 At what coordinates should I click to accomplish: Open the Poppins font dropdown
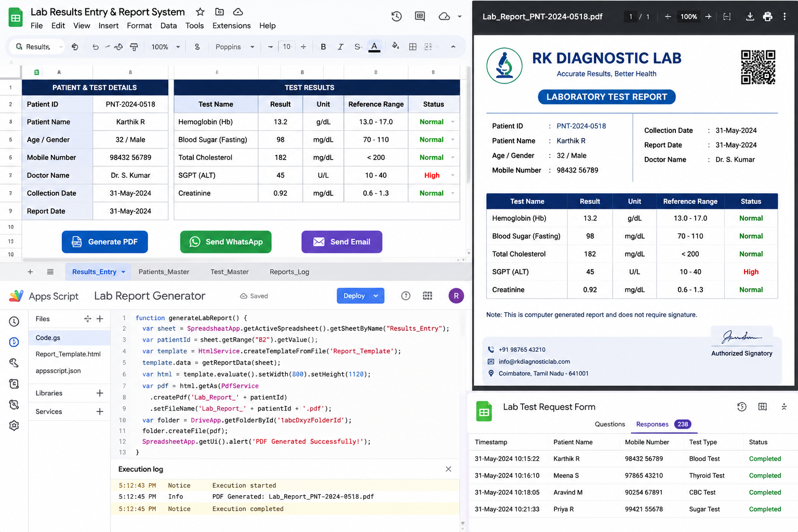(235, 47)
